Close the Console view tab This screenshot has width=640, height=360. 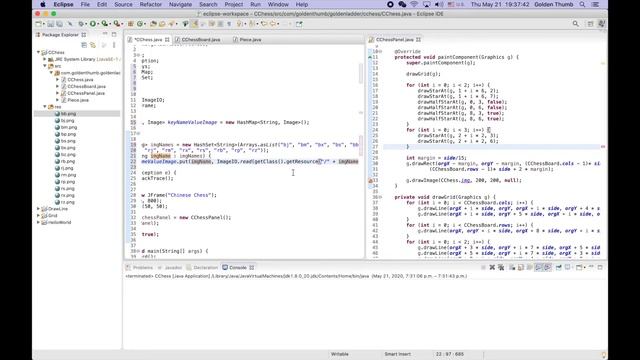252,267
